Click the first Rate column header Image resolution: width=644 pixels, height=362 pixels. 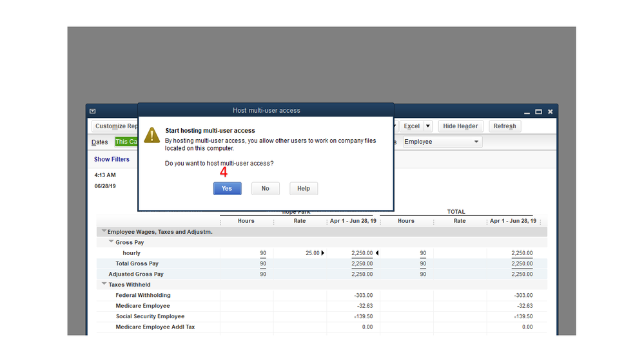pyautogui.click(x=299, y=221)
